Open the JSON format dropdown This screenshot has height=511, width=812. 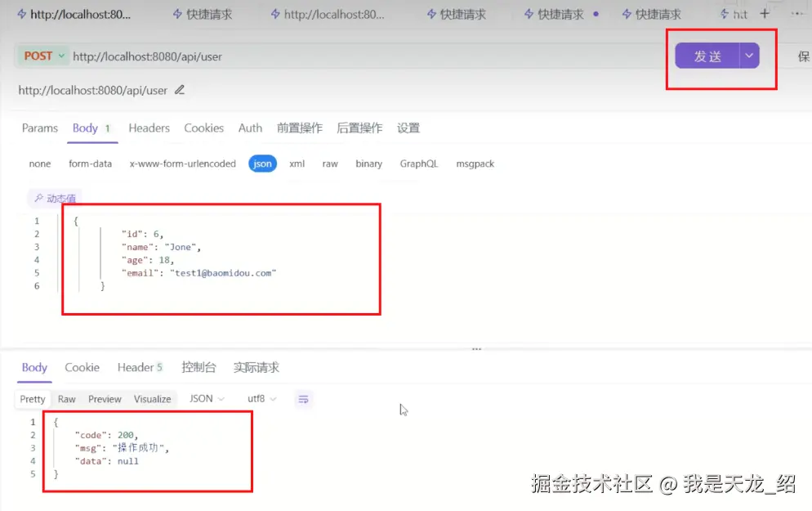coord(207,398)
